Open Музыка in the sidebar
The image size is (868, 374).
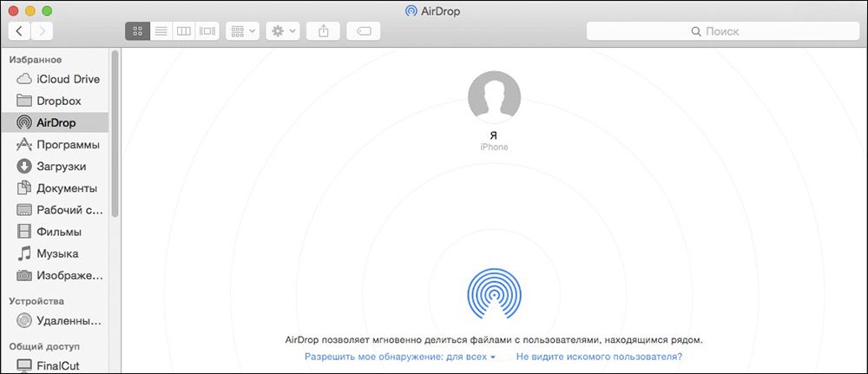pyautogui.click(x=55, y=253)
